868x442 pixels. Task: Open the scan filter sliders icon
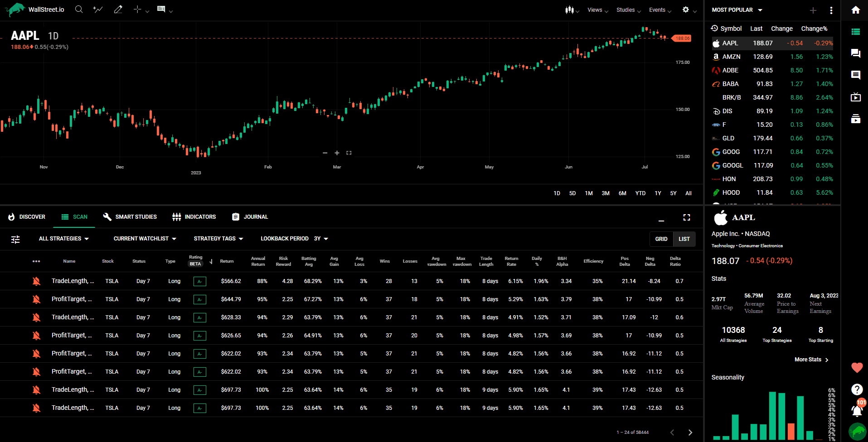[15, 239]
